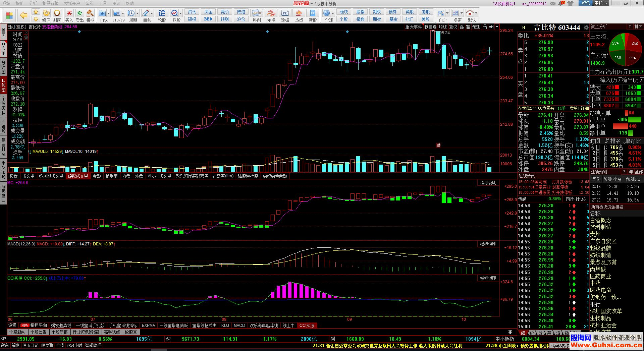The height and width of the screenshot is (351, 644).
Task: Click the L2抄底机会 promo link
Action: pos(504,3)
